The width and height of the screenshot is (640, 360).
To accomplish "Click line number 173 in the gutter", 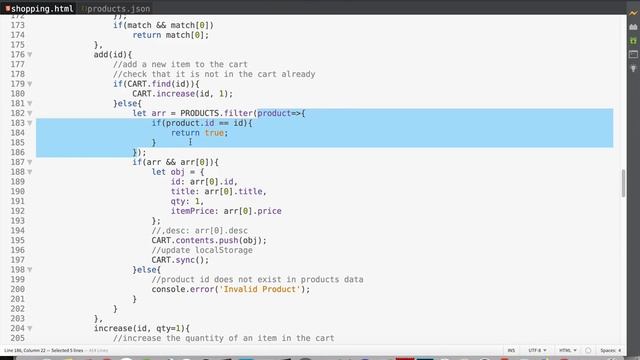I will coord(18,25).
